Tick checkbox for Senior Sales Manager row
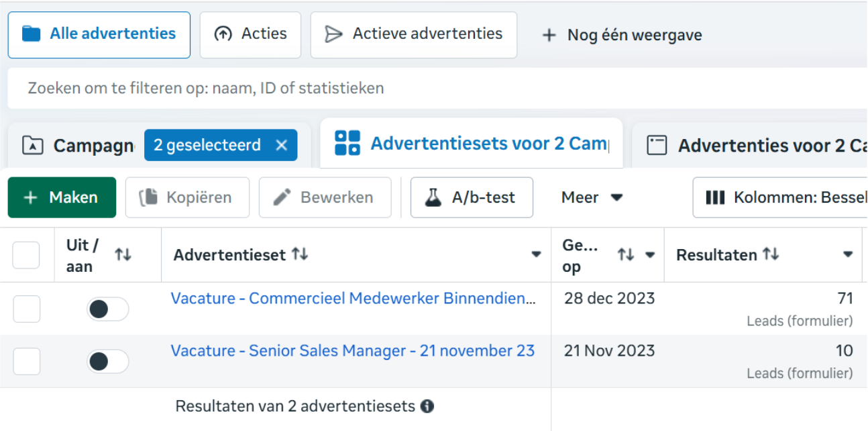Image resolution: width=868 pixels, height=431 pixels. click(27, 361)
